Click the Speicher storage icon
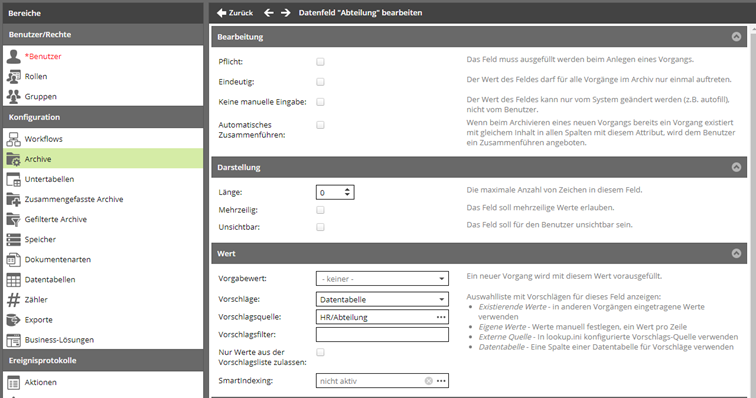The height and width of the screenshot is (398, 756). (x=14, y=240)
